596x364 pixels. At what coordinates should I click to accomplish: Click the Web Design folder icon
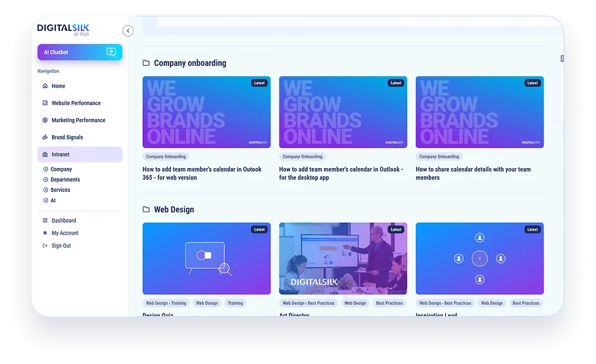click(x=146, y=209)
